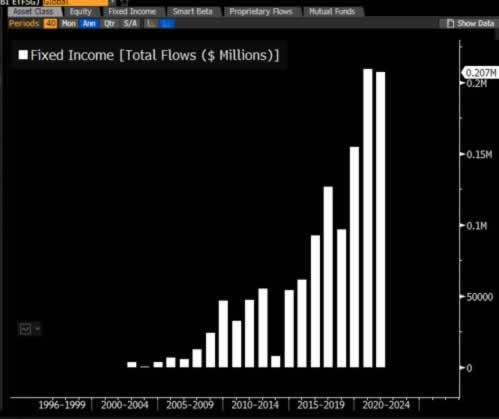Toggle the Ann period option
Screen dimensions: 499x419
coord(89,23)
